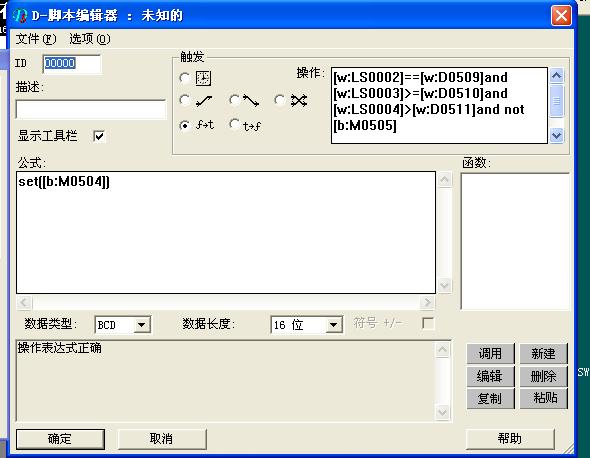This screenshot has height=458, width=590.
Task: Toggle the 显示工具栏 checkbox
Action: (x=99, y=136)
